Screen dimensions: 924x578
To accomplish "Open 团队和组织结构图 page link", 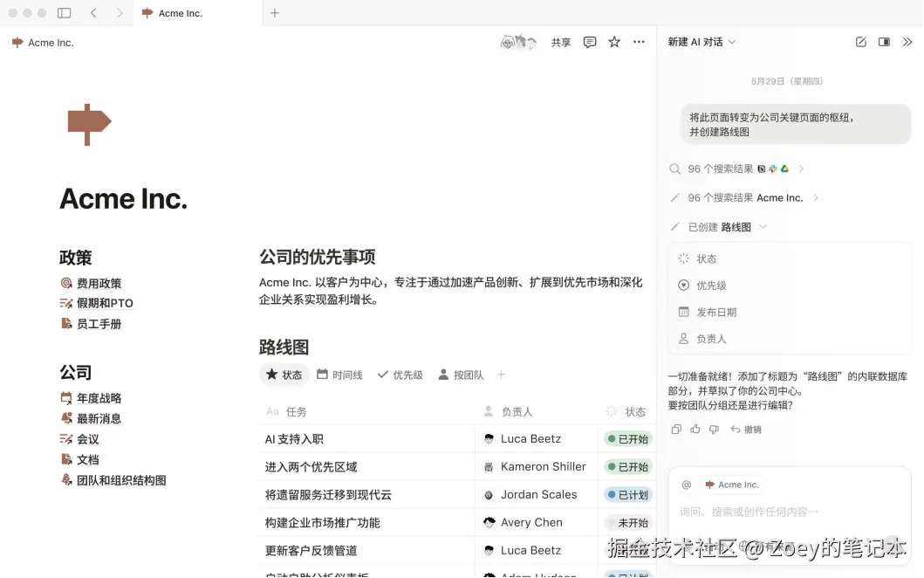I will (x=113, y=480).
